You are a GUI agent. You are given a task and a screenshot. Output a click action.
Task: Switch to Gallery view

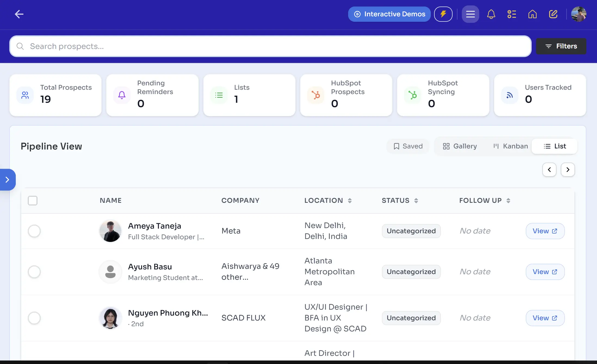[460, 146]
